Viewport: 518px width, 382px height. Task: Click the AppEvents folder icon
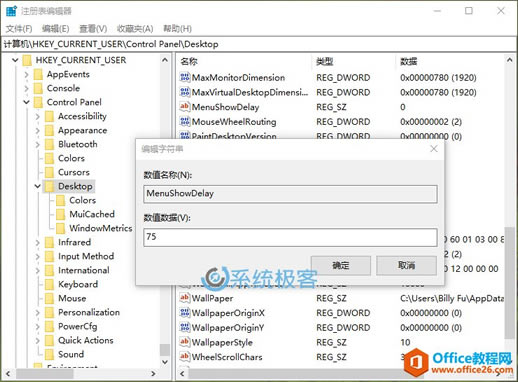38,74
